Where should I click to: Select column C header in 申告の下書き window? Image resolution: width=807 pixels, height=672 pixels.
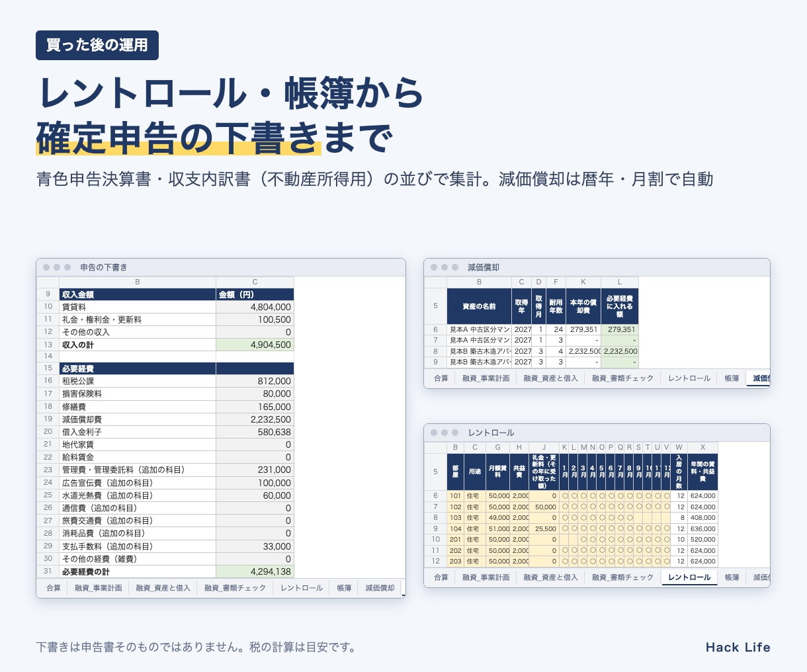255,282
